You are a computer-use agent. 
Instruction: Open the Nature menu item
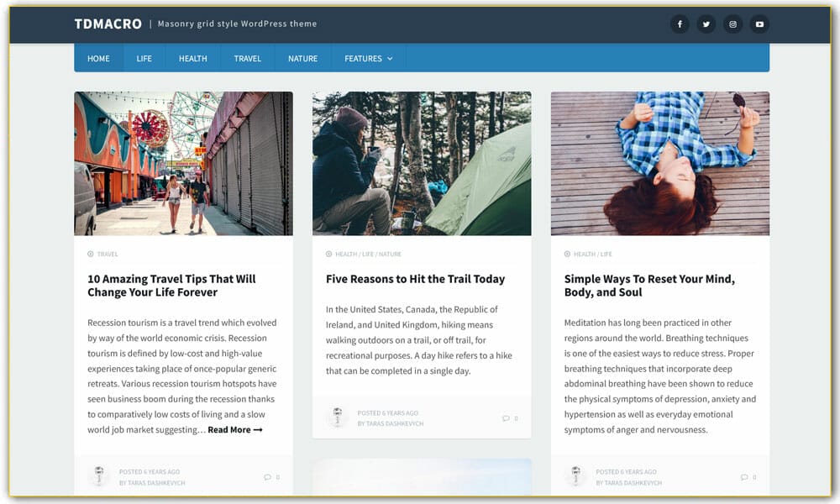tap(302, 59)
